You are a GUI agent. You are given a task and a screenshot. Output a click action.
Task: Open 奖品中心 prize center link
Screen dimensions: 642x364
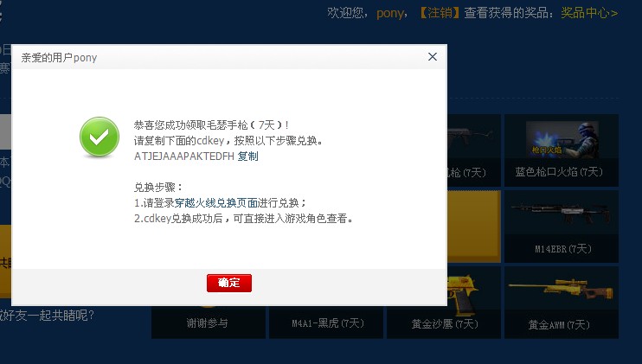click(x=589, y=13)
